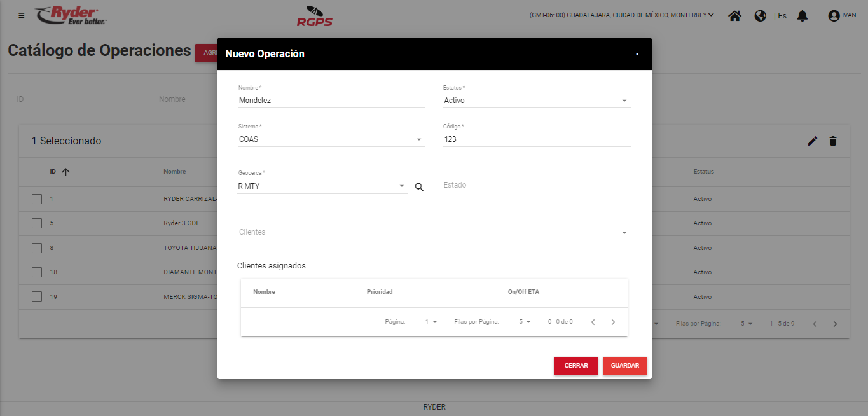
Task: Open the notifications bell
Action: point(803,16)
